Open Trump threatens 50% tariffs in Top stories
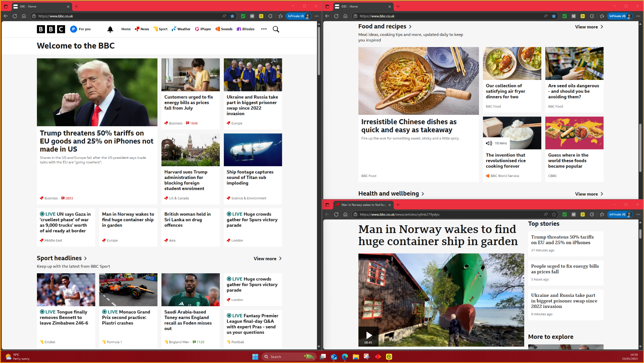 [x=562, y=240]
